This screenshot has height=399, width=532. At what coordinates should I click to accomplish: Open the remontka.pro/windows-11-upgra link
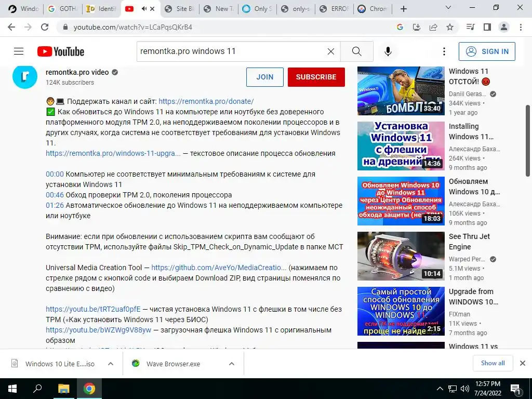point(113,153)
